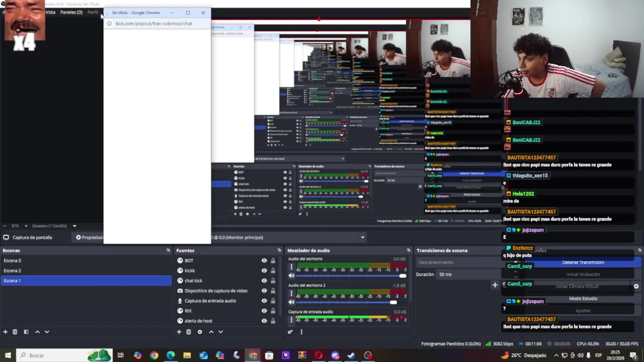644x362 pixels.
Task: Open the Vista menu
Action: pos(50,12)
